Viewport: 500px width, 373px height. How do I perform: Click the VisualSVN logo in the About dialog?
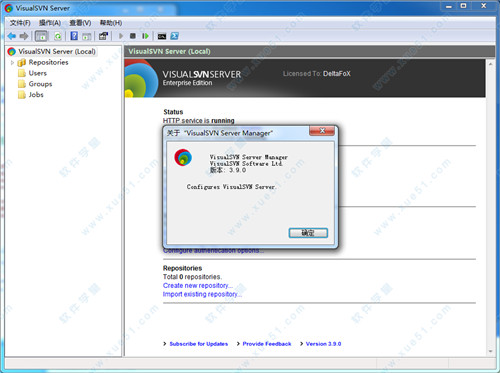[x=183, y=157]
